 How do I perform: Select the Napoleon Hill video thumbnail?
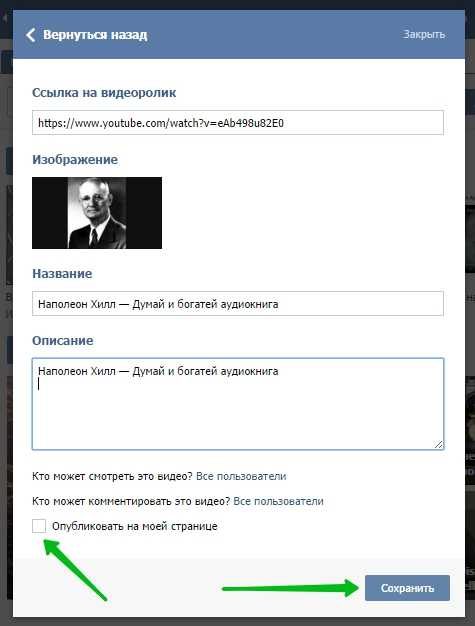click(x=97, y=213)
